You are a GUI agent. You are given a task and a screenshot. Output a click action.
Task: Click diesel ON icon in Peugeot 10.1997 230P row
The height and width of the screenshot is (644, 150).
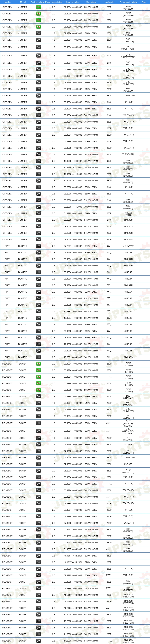[x=38, y=562]
